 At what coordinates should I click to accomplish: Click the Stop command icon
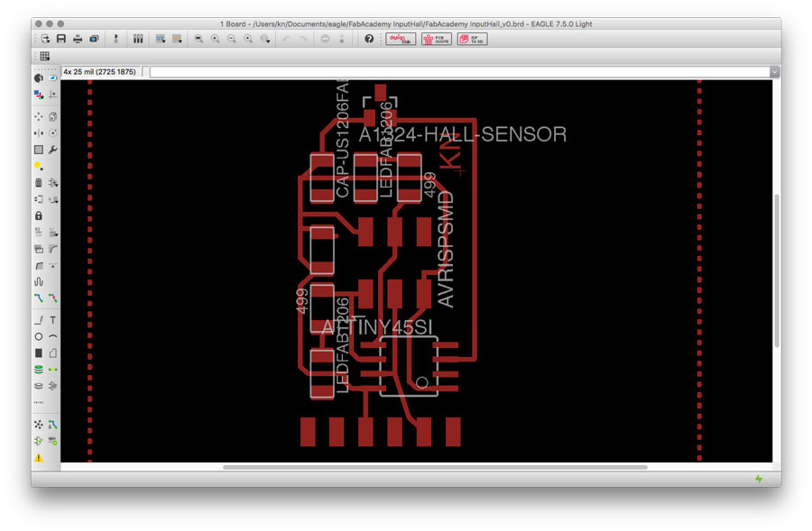pos(325,39)
